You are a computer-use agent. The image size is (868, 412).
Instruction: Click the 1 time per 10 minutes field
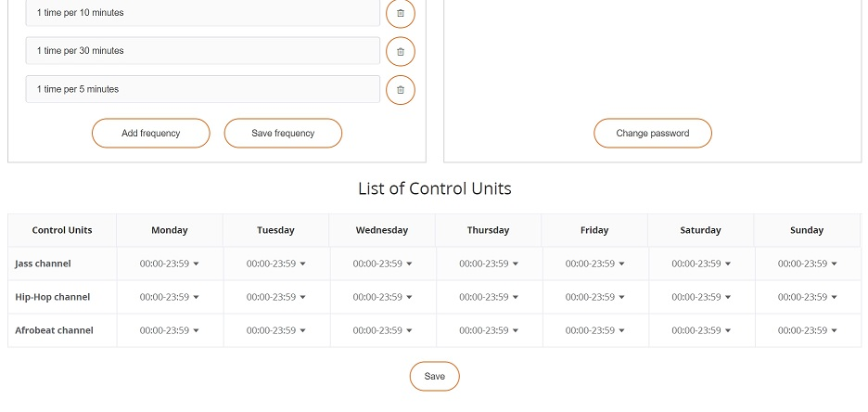coord(202,13)
